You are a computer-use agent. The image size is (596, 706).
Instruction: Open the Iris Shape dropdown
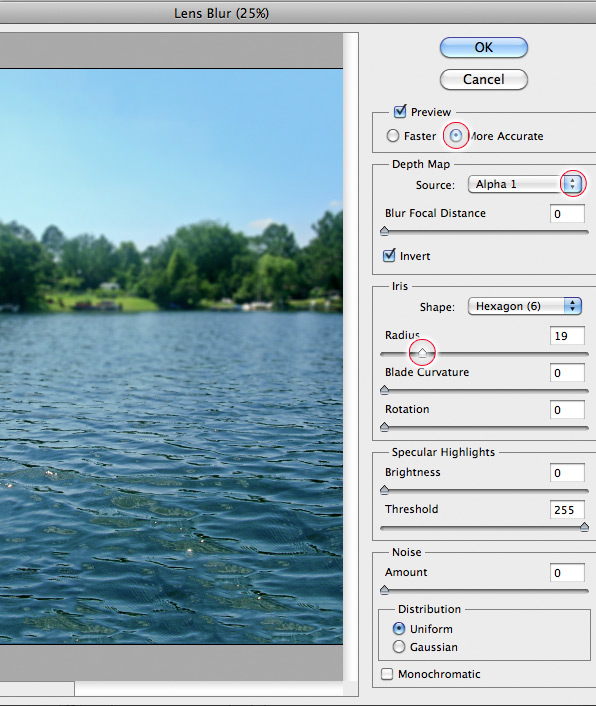click(525, 306)
